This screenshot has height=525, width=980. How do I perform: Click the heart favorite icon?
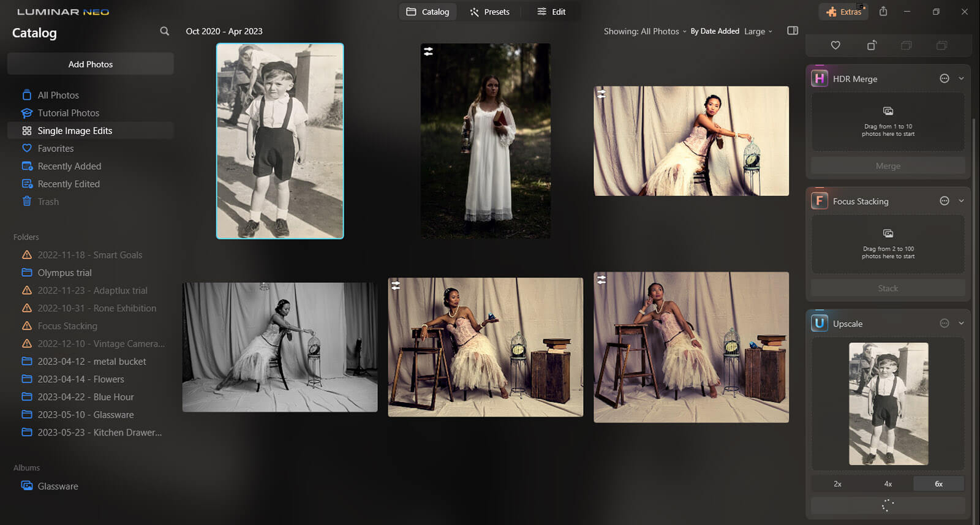click(x=835, y=45)
